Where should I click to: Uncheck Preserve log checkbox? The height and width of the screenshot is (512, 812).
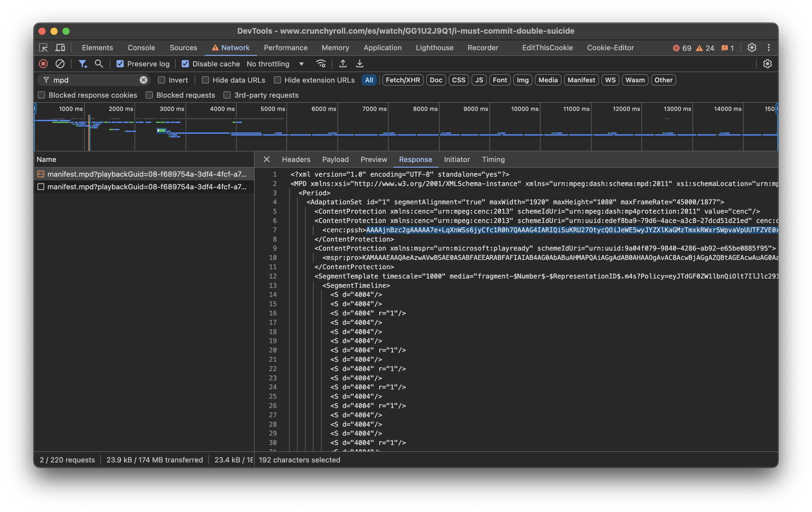120,64
